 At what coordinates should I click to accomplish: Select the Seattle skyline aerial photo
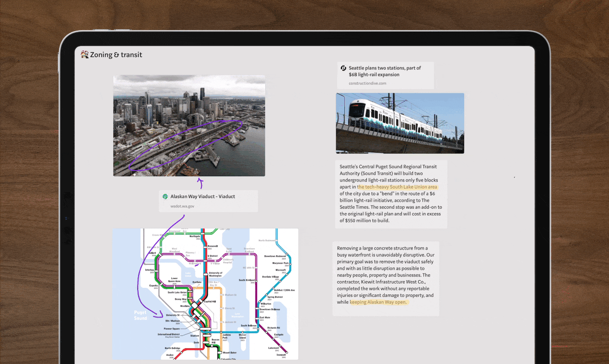189,125
